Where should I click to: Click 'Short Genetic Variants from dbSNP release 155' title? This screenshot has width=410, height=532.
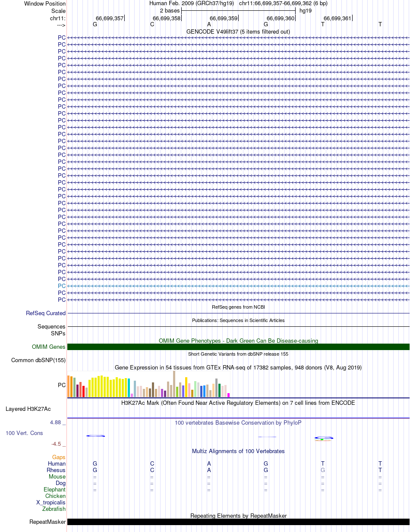pyautogui.click(x=238, y=354)
